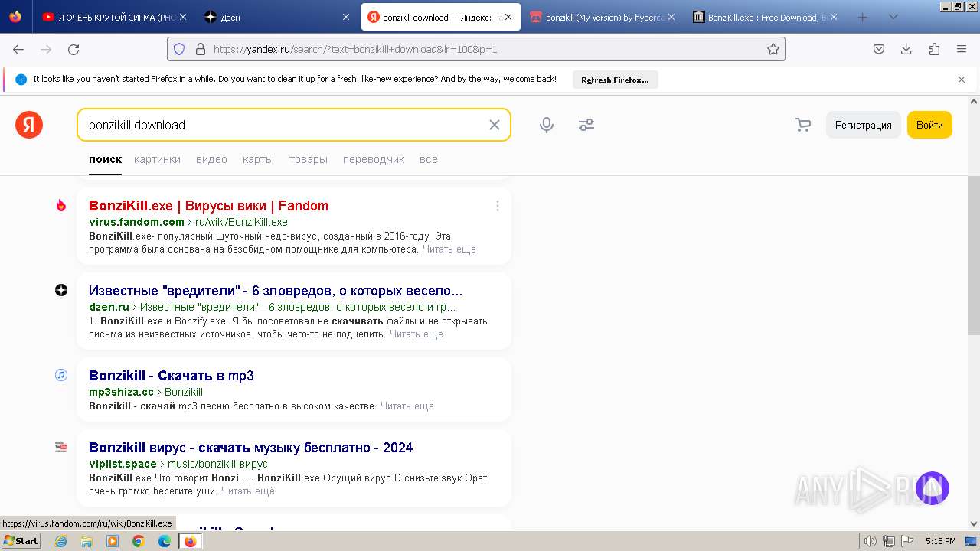Viewport: 980px width, 551px height.
Task: Open BonziKill.exe Вирусы вики Fandom result
Action: point(208,205)
